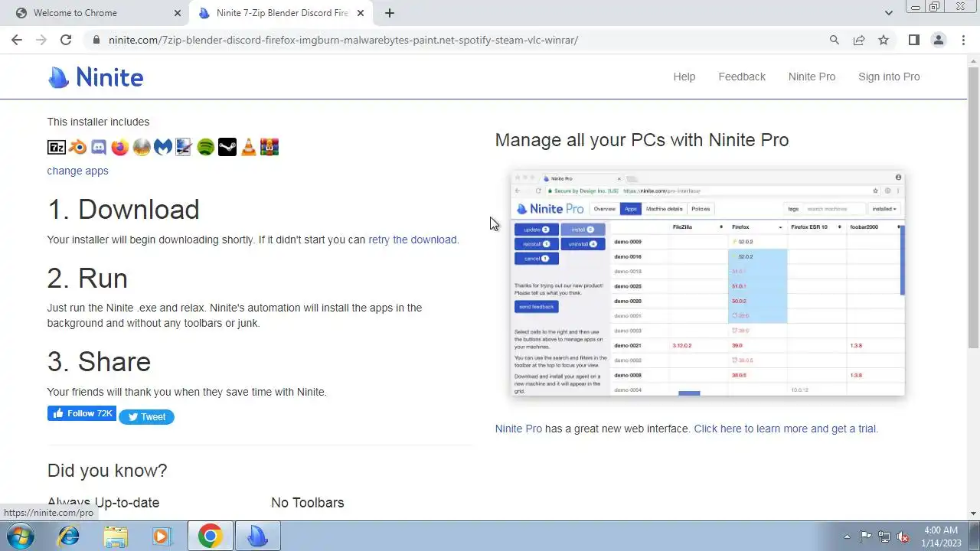Click Chrome icon in taskbar
Image resolution: width=980 pixels, height=551 pixels.
click(210, 536)
